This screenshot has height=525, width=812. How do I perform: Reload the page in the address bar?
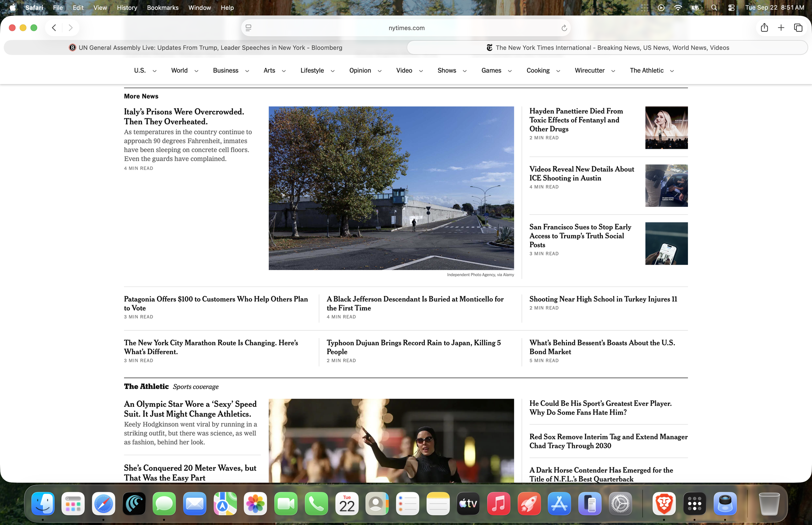(x=564, y=28)
